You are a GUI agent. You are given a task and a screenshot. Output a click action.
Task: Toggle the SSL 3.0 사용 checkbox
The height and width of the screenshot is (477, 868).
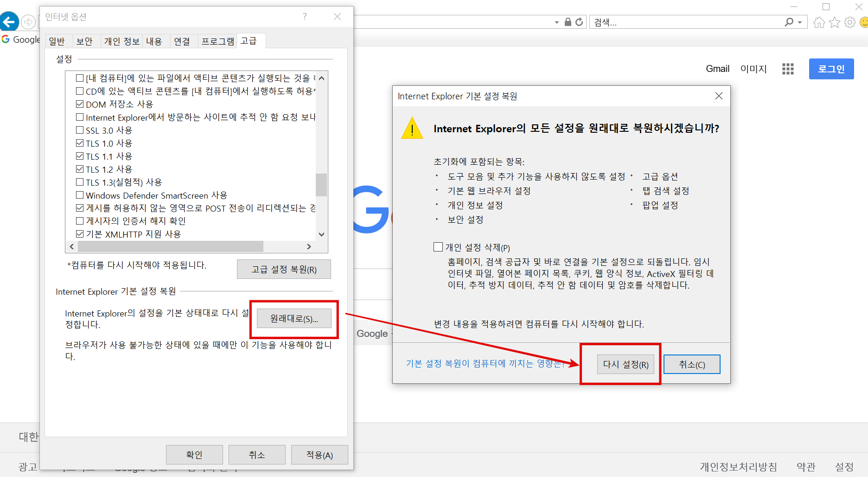pos(80,130)
